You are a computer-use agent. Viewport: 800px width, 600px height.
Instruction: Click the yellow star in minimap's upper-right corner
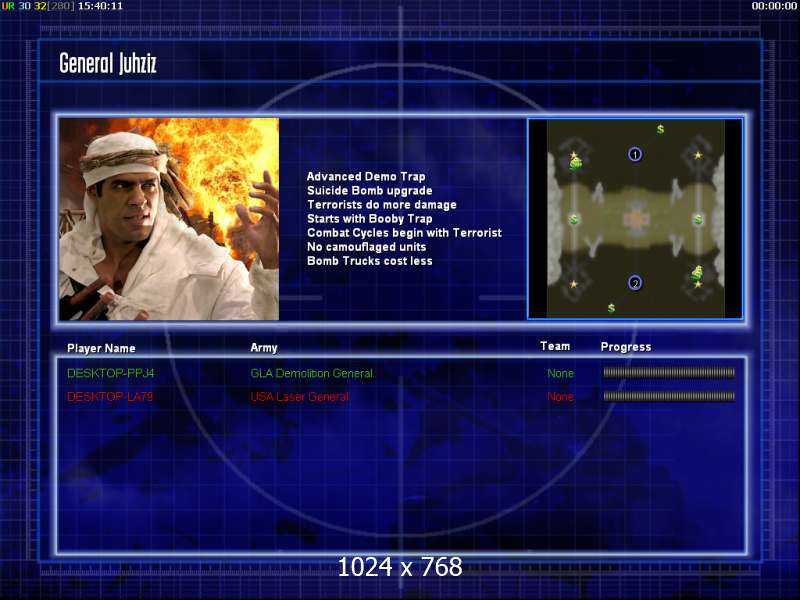[698, 155]
